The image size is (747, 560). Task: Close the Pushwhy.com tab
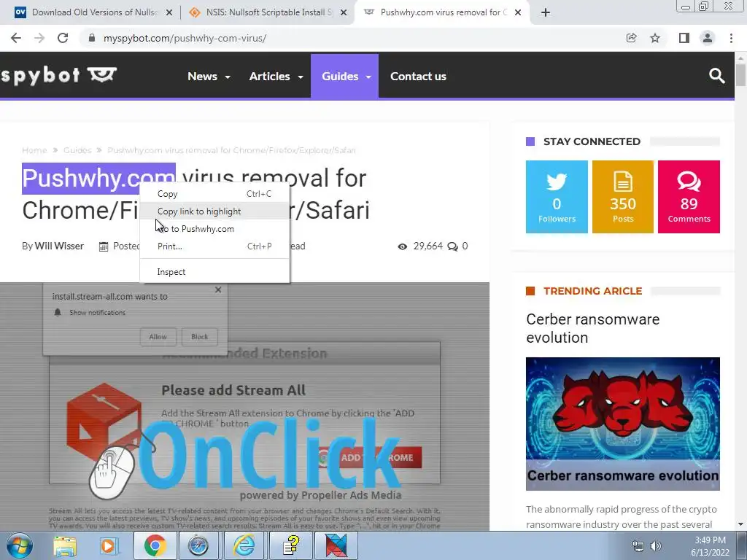(519, 12)
